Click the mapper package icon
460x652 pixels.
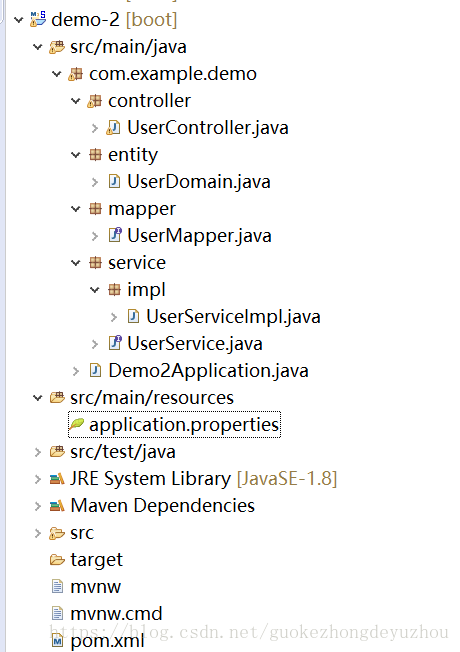pyautogui.click(x=95, y=209)
